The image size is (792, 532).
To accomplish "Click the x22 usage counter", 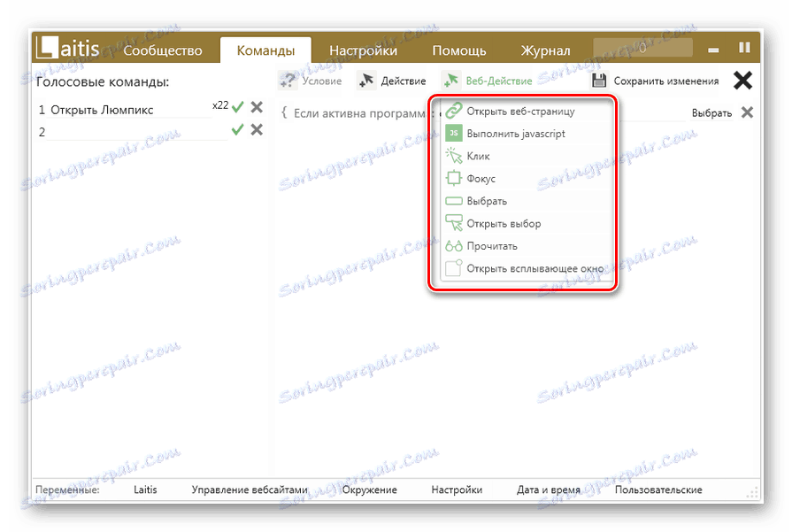I will 220,105.
